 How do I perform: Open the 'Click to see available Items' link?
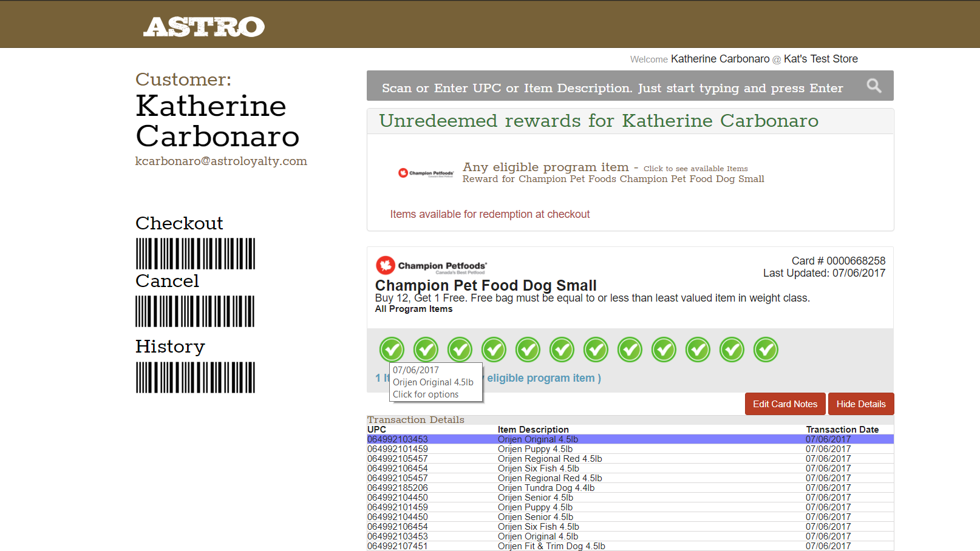(696, 169)
